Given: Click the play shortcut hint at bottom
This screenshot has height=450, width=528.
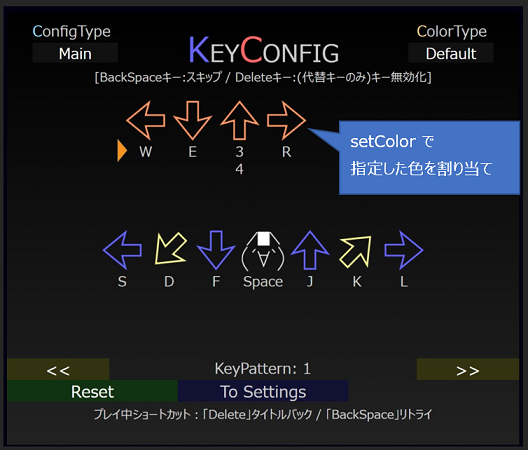Looking at the screenshot, I should 263,414.
